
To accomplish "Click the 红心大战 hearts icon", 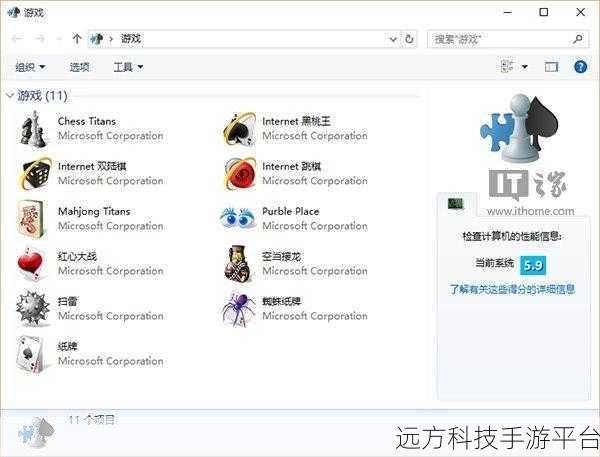I will pos(31,264).
